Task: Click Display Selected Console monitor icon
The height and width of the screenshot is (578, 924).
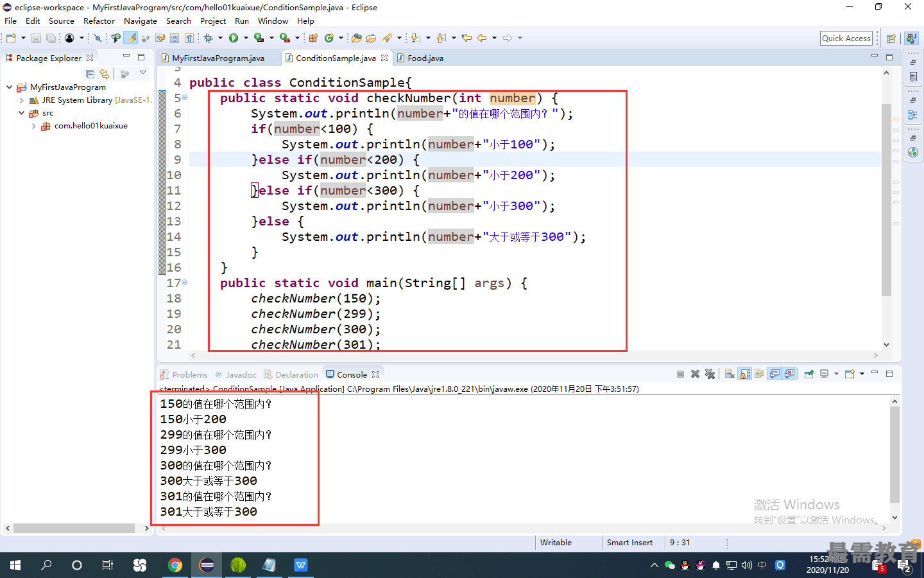Action: 824,374
